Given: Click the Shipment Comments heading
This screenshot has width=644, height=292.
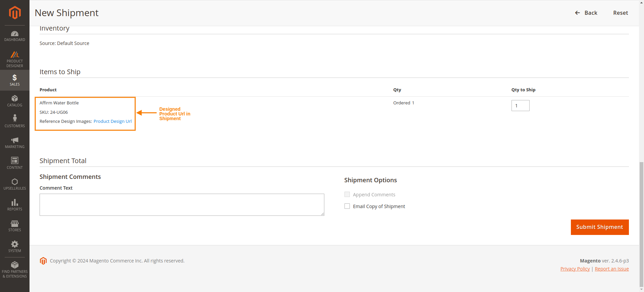Looking at the screenshot, I should [70, 177].
